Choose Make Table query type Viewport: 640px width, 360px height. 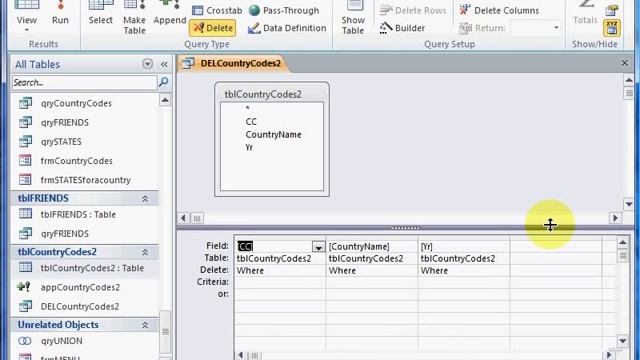pyautogui.click(x=134, y=18)
